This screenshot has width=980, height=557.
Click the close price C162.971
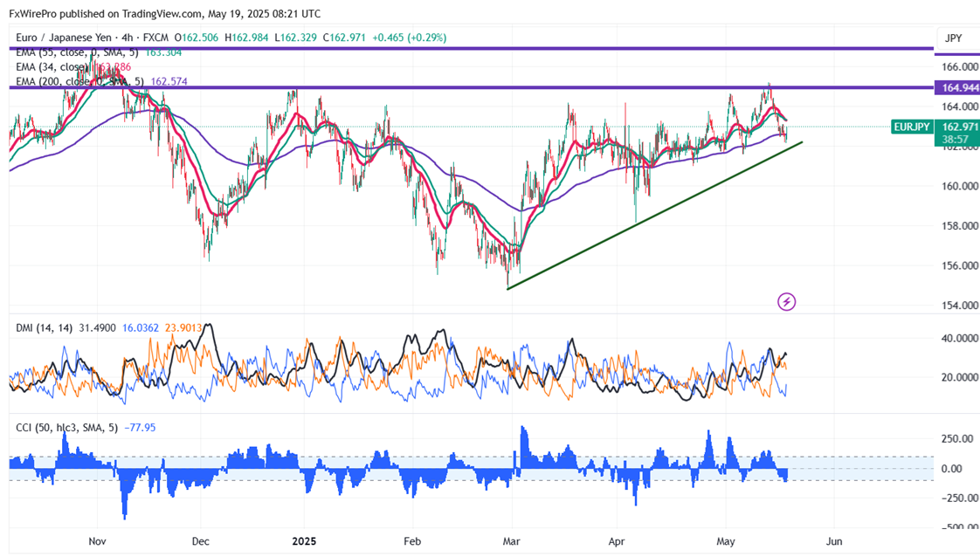pyautogui.click(x=344, y=38)
